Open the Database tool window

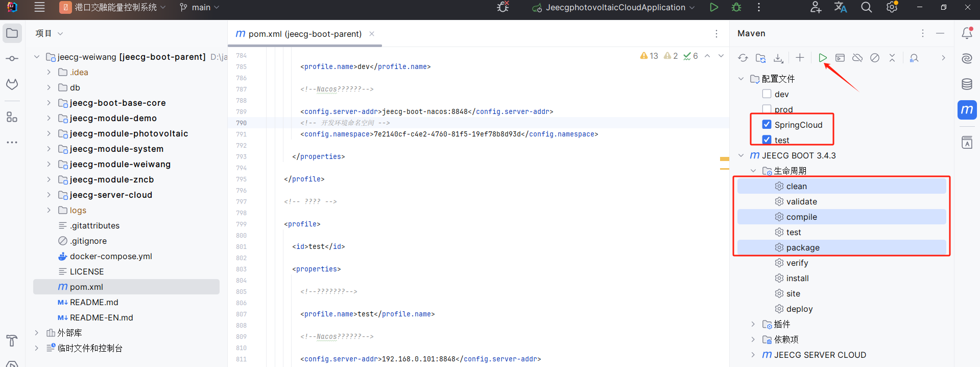(x=967, y=84)
